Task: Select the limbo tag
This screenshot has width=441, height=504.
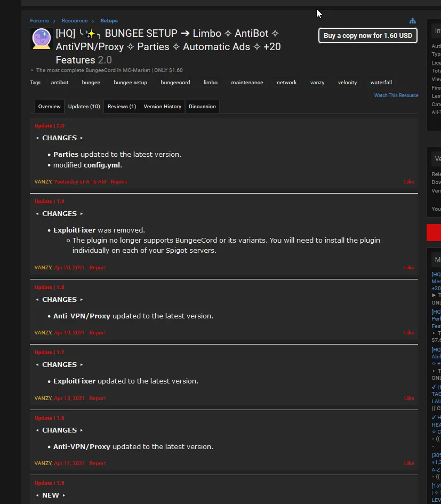Action: pos(211,83)
